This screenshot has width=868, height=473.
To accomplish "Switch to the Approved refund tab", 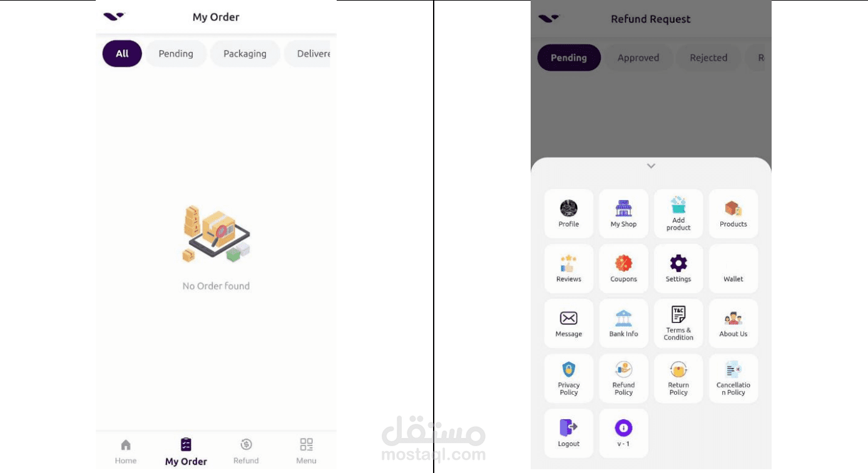I will coord(638,58).
